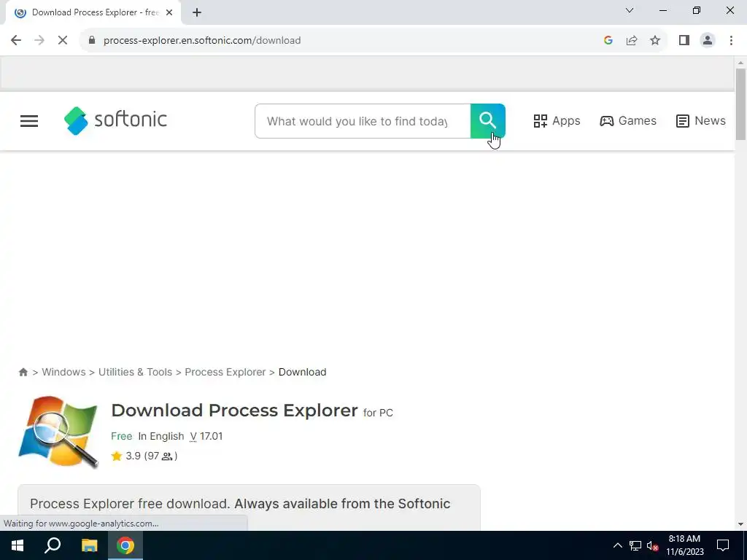Click the Process Explorer app logo
This screenshot has height=560, width=747.
[x=58, y=432]
